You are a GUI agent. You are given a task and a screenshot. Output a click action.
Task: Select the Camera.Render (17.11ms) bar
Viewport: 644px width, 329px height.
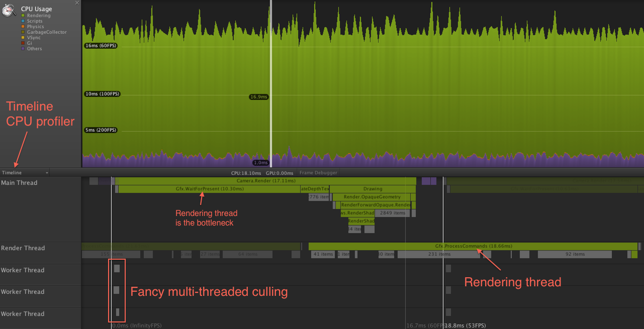265,181
